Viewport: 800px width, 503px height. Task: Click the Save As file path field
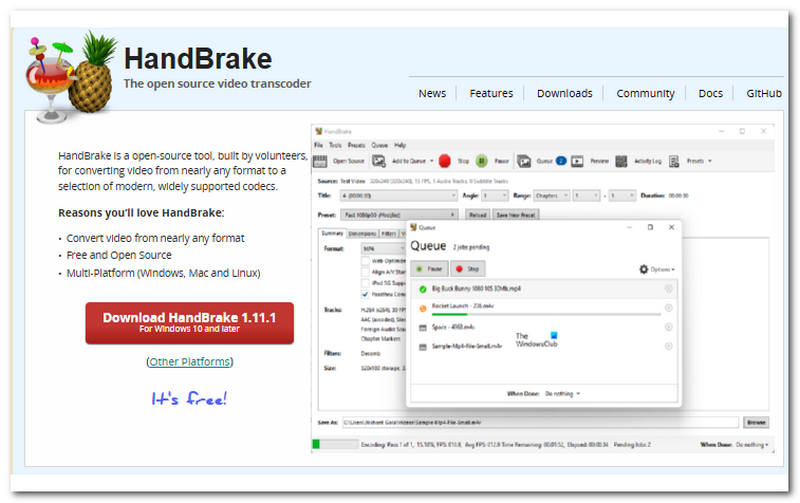[x=541, y=423]
